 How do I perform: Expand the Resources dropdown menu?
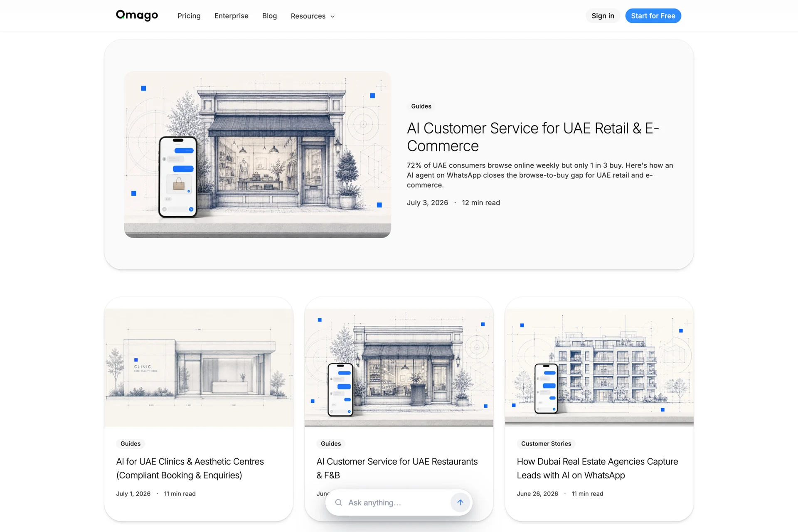click(x=313, y=16)
